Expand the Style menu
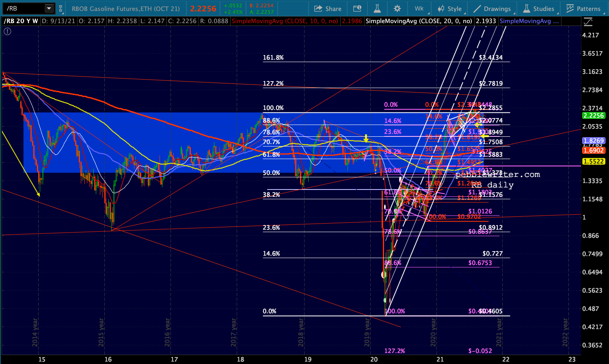609x364 pixels. pos(449,9)
